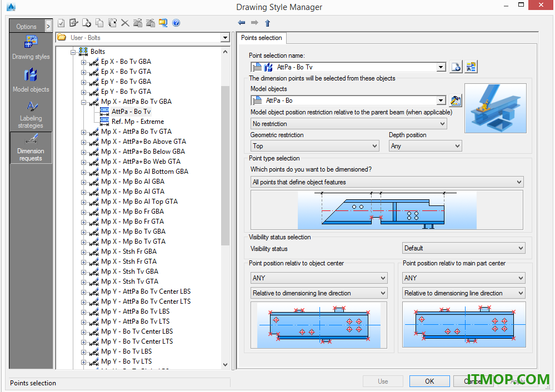The image size is (555, 392).
Task: Expand the Mp X - AttPa Bo Tv GTA node
Action: point(83,132)
